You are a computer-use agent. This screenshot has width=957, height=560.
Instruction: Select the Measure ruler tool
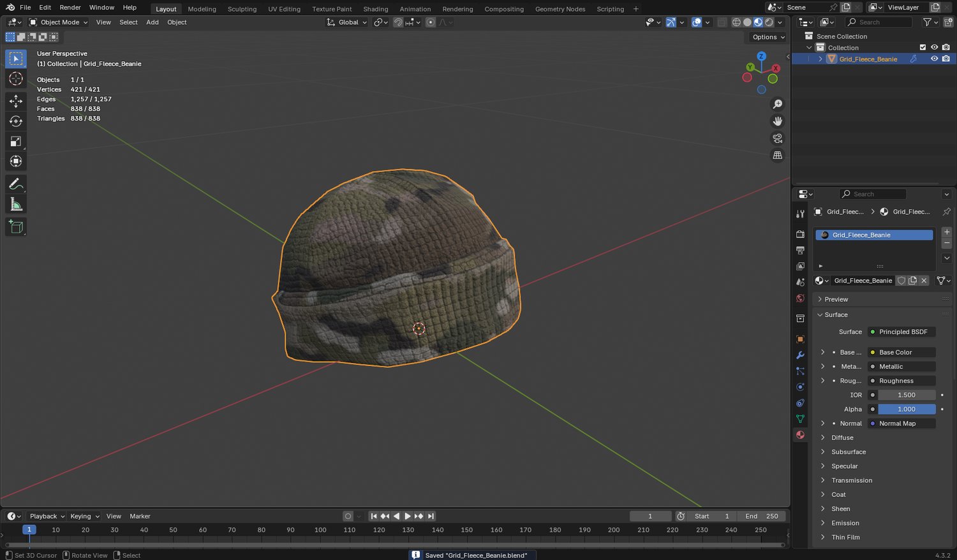click(16, 205)
